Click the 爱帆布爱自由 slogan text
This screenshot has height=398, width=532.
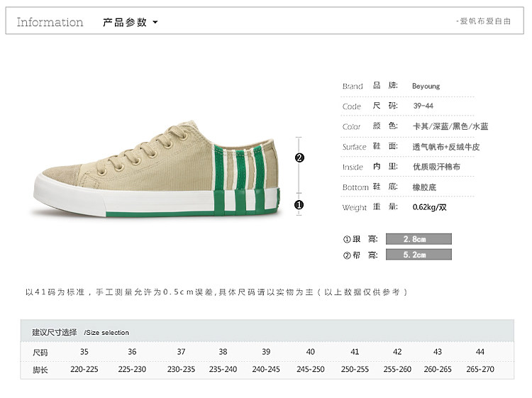pos(485,21)
